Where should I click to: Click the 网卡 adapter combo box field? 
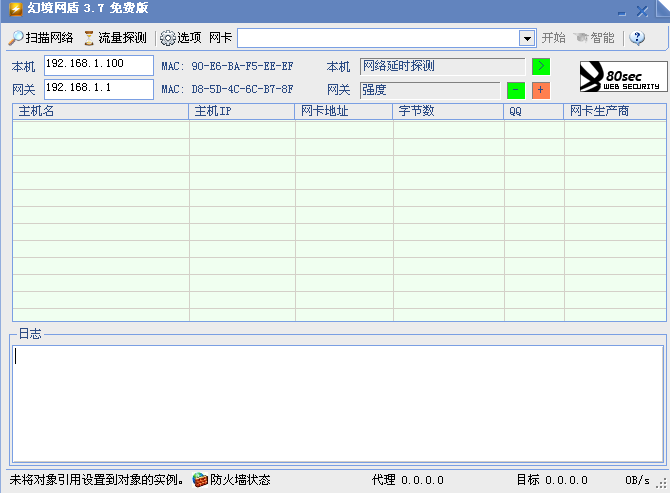386,38
